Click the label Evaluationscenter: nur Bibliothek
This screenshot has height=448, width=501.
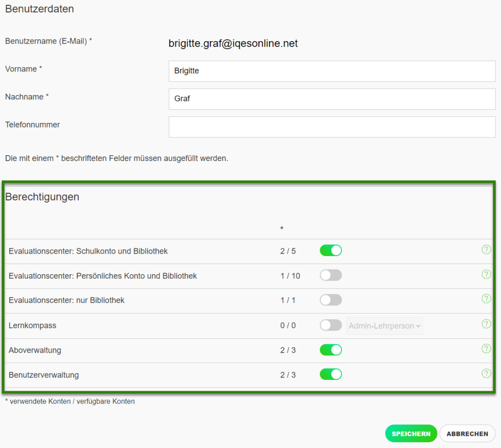[67, 300]
